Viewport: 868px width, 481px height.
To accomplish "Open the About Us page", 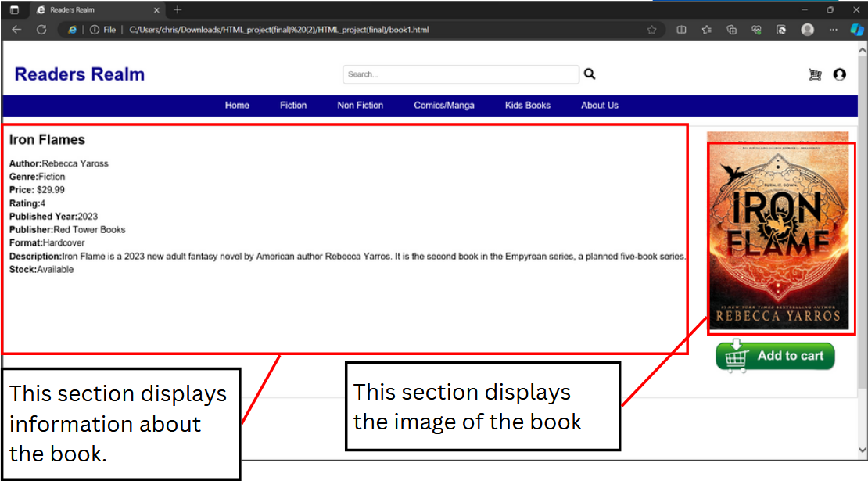I will tap(600, 105).
